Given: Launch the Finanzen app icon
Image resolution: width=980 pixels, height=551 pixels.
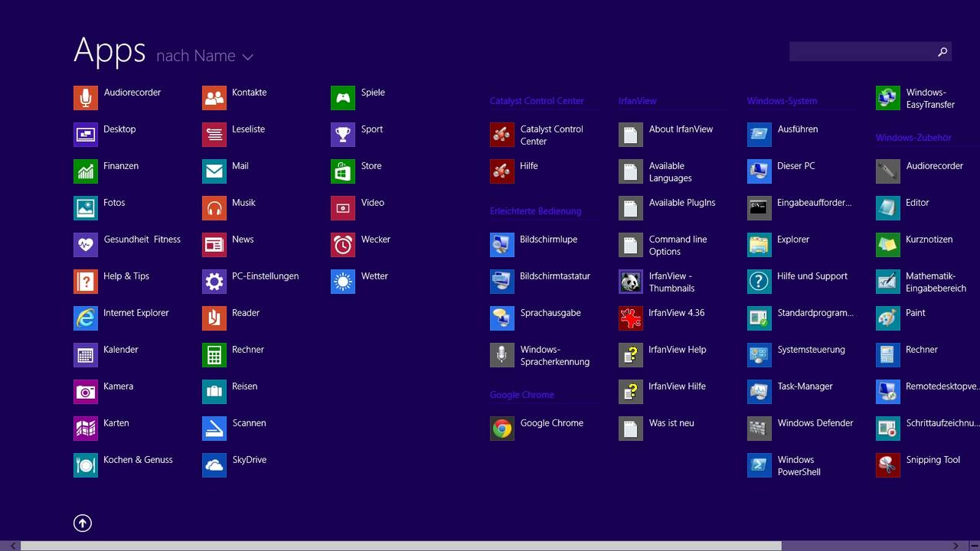Looking at the screenshot, I should 86,171.
